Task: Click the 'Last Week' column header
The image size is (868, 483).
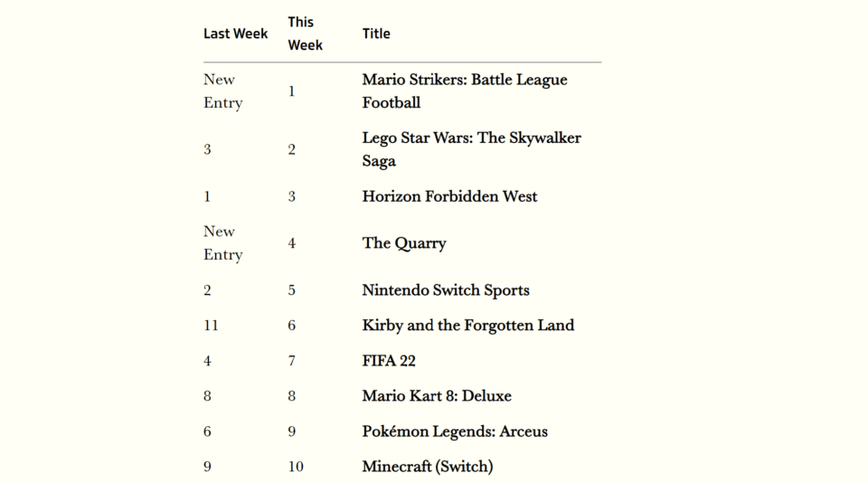Action: click(235, 33)
